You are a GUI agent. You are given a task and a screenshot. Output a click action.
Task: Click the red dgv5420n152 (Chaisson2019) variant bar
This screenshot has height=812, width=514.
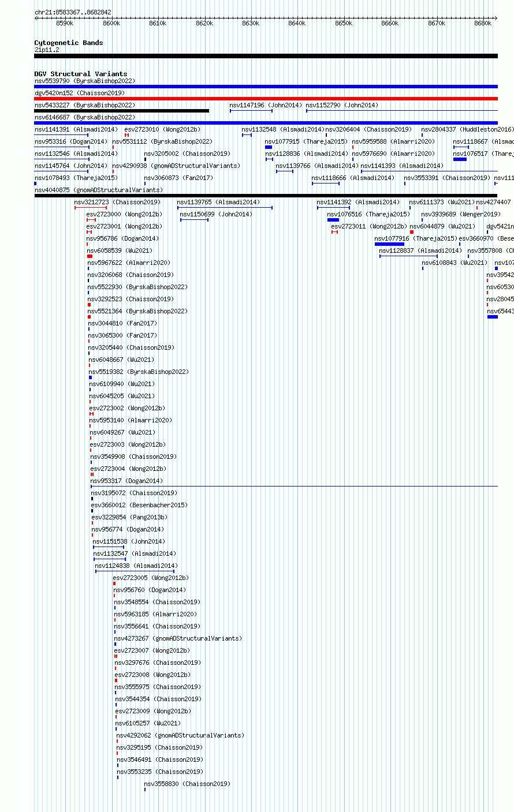click(266, 99)
